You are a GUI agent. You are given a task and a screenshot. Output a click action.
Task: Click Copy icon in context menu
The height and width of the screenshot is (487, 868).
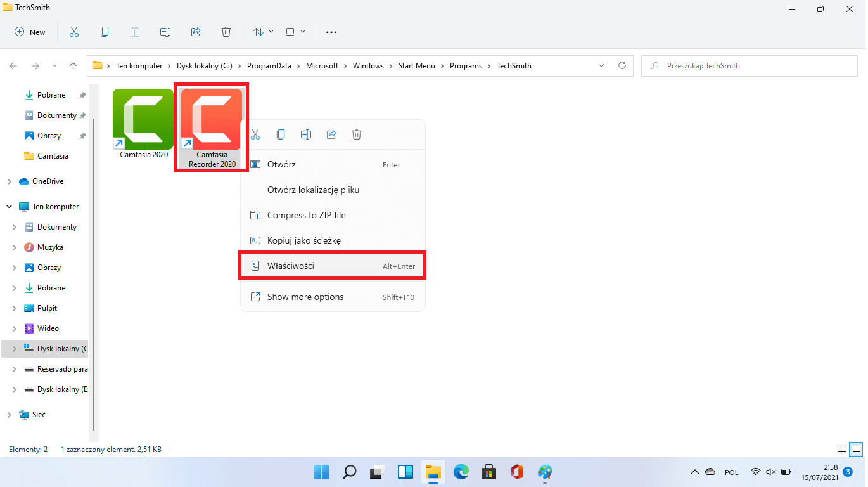tap(281, 134)
